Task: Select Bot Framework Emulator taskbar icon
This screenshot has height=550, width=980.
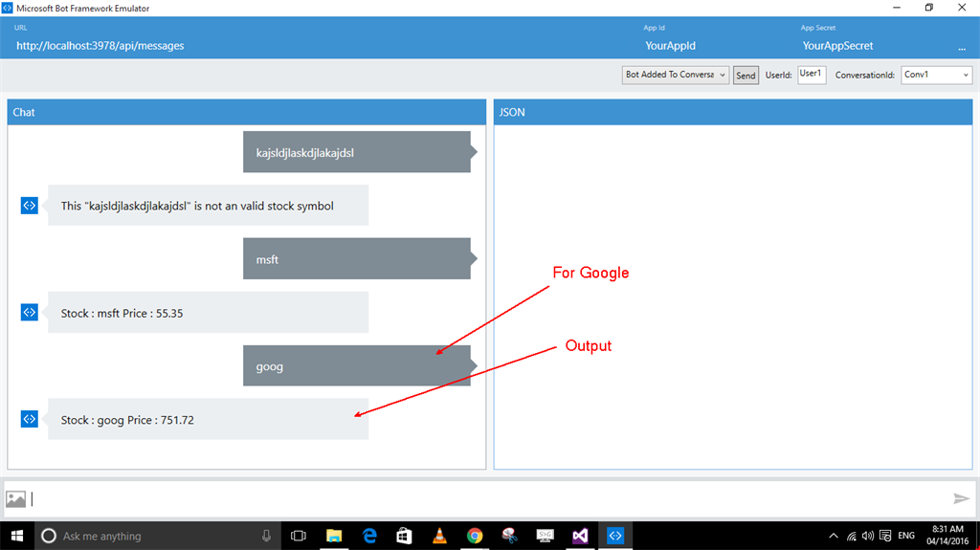Action: [x=615, y=536]
